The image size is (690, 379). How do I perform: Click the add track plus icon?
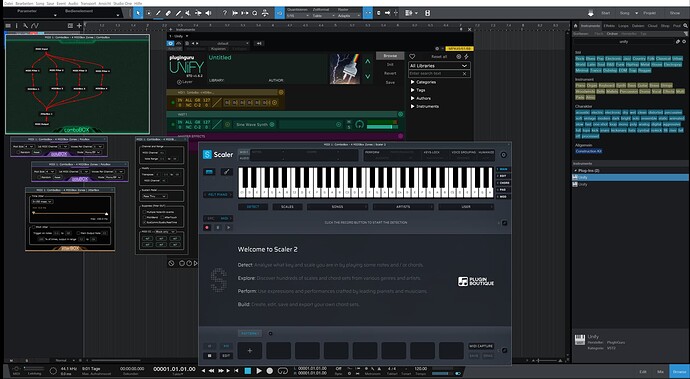pyautogui.click(x=79, y=26)
